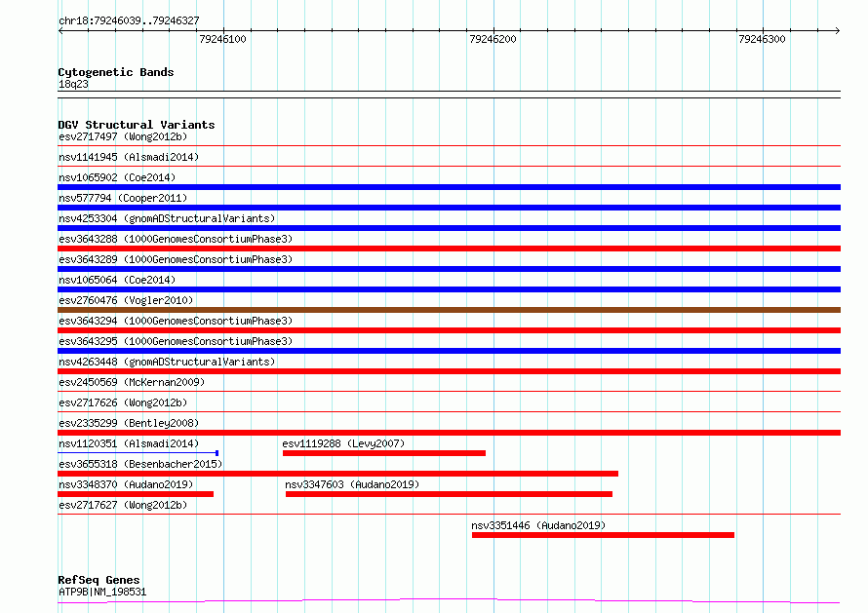Click the left arrow on the coordinate ruler
Screen dimensions: 868x613
[60, 30]
